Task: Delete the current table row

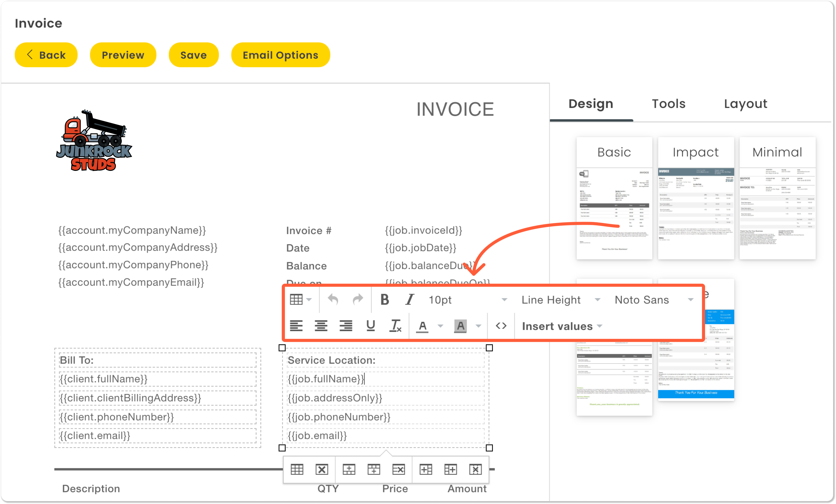Action: 398,469
